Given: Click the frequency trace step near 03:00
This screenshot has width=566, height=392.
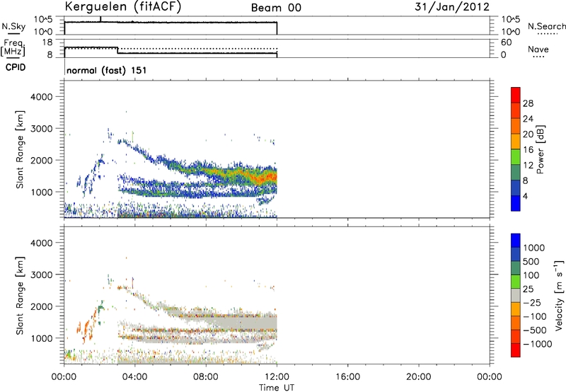Looking at the screenshot, I should (117, 50).
